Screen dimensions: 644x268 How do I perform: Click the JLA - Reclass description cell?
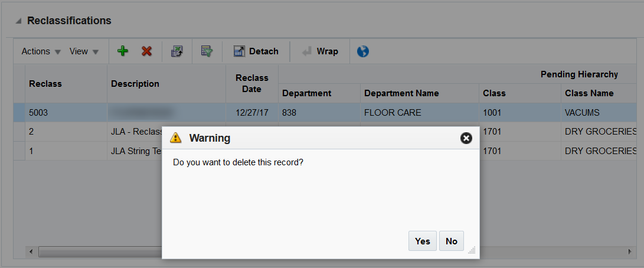135,132
